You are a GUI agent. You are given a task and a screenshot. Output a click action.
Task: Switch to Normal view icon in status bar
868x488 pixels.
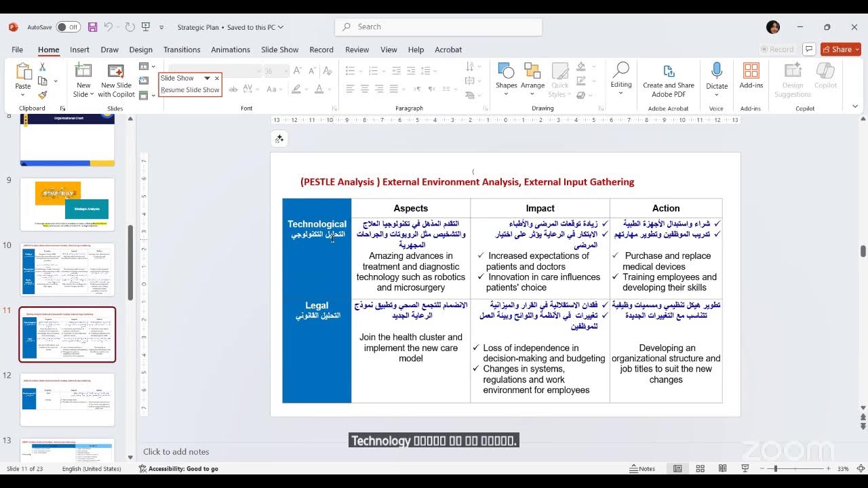pos(677,468)
